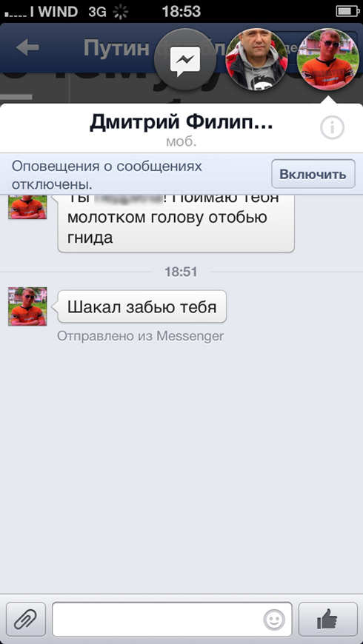Tap the Шакал забью тебя message bubble

tap(141, 306)
